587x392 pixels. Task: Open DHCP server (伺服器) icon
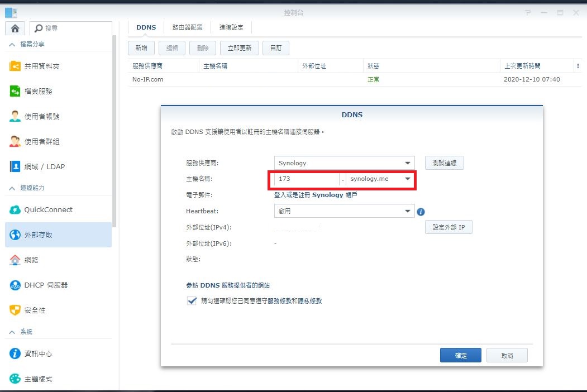(15, 285)
